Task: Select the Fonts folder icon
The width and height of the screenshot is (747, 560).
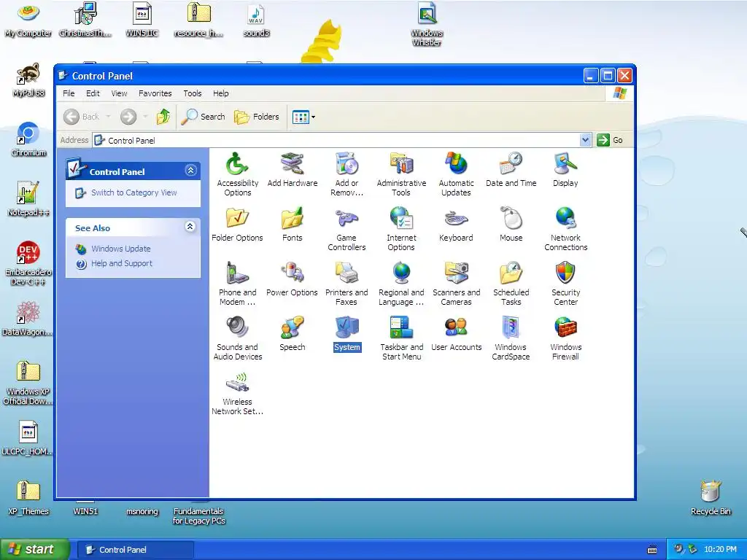Action: pos(292,219)
